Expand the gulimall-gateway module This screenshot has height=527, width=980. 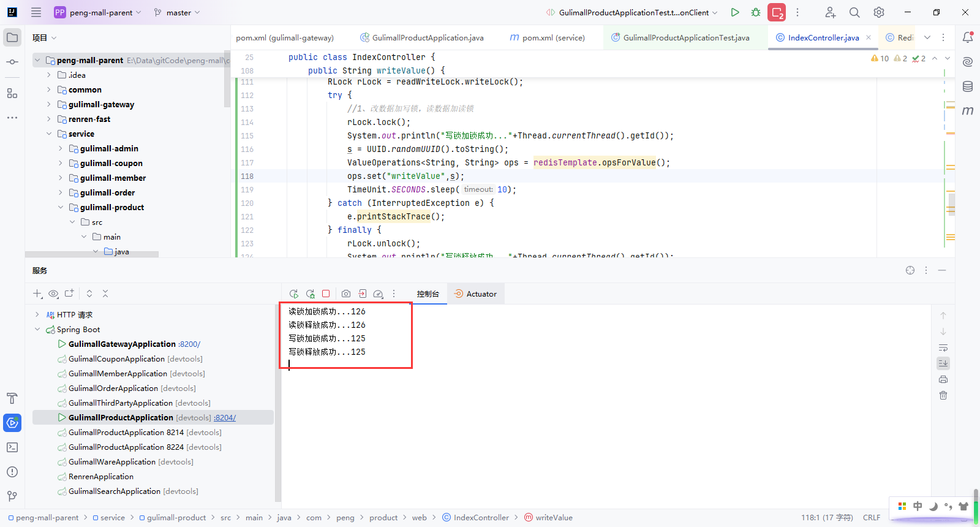coord(49,104)
